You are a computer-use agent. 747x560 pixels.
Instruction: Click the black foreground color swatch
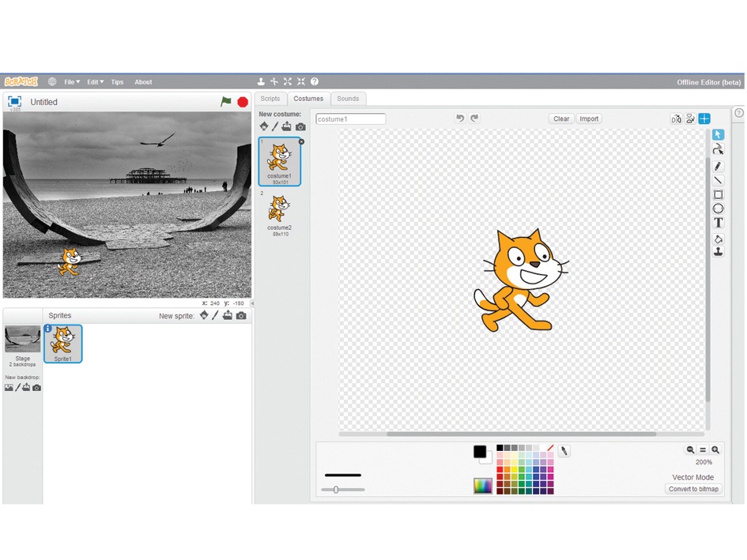(479, 452)
